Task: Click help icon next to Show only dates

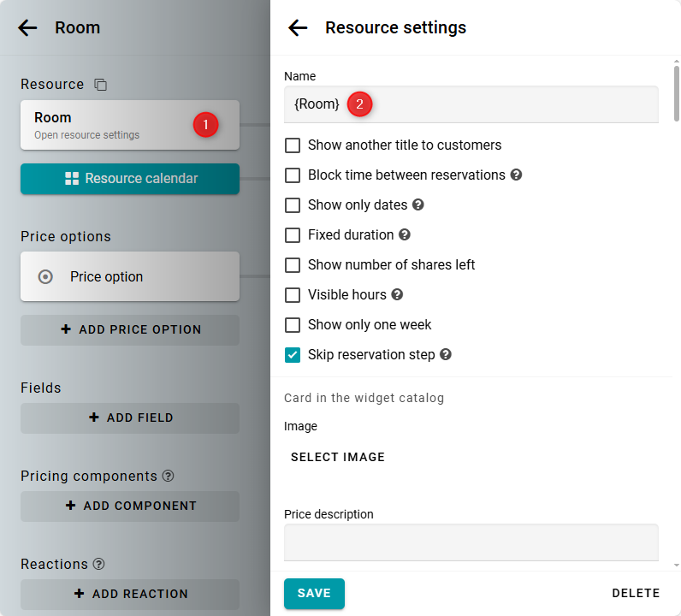Action: click(417, 204)
